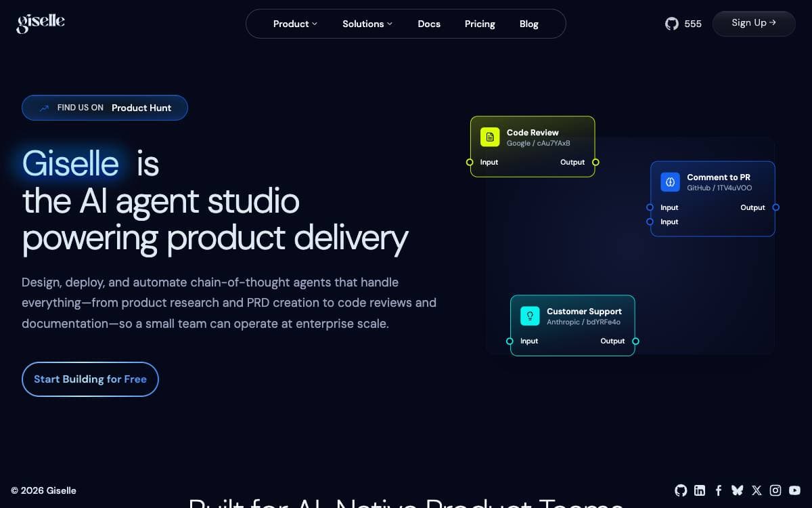Click the Google / cAu7YAxB label
812x508 pixels.
tap(539, 144)
